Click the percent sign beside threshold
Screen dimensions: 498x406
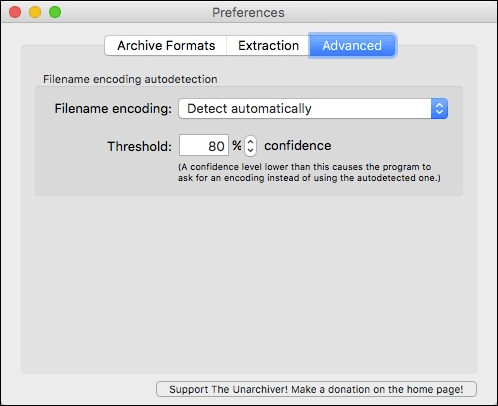(237, 146)
